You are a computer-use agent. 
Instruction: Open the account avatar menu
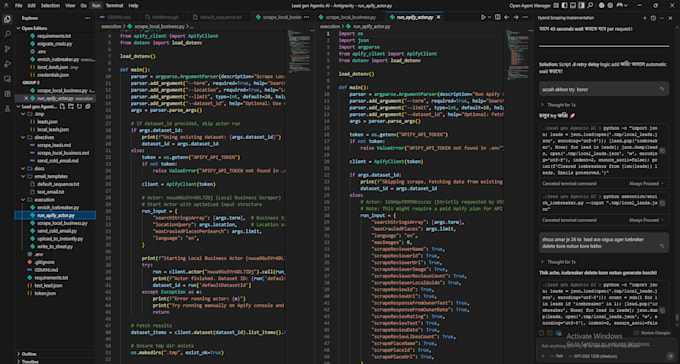(621, 6)
